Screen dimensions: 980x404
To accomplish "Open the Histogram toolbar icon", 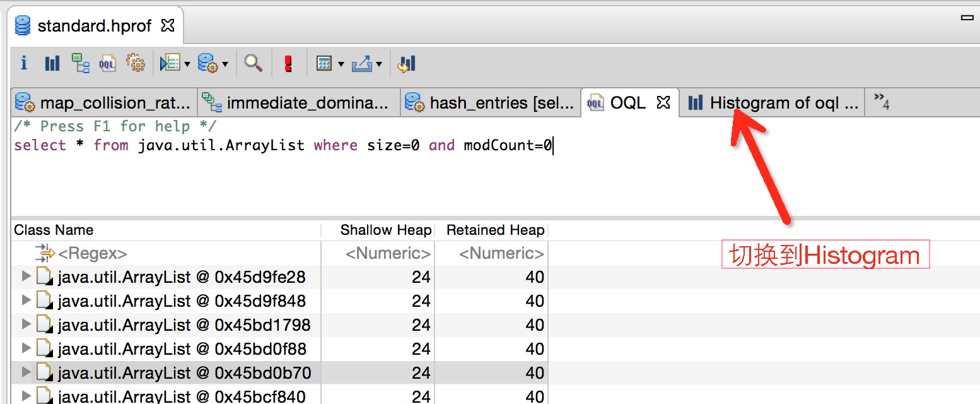I will pyautogui.click(x=52, y=63).
